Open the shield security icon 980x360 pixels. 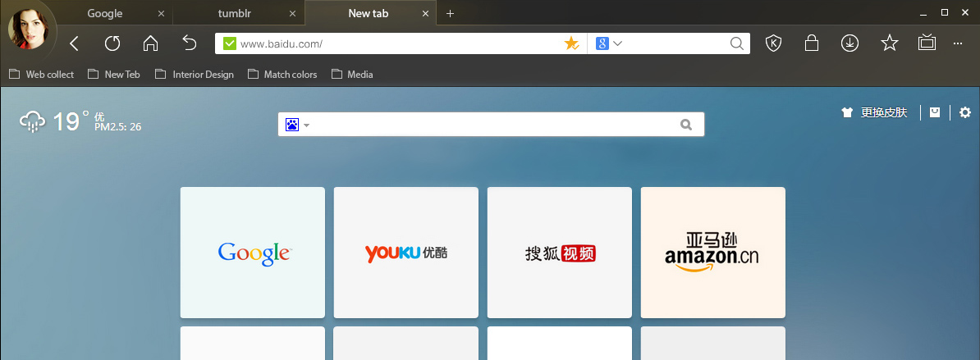tap(774, 43)
